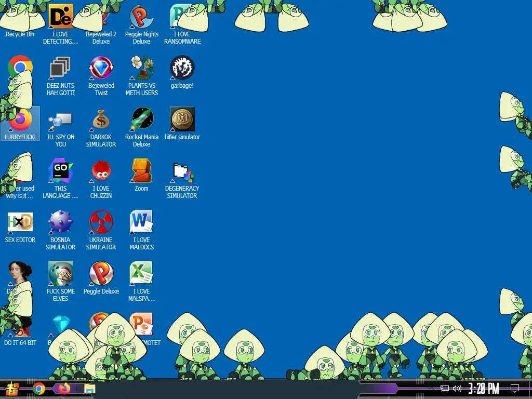Screen dimensions: 532x399
Task: Open the I LOVE DETECTING shortcut
Action: [x=60, y=24]
